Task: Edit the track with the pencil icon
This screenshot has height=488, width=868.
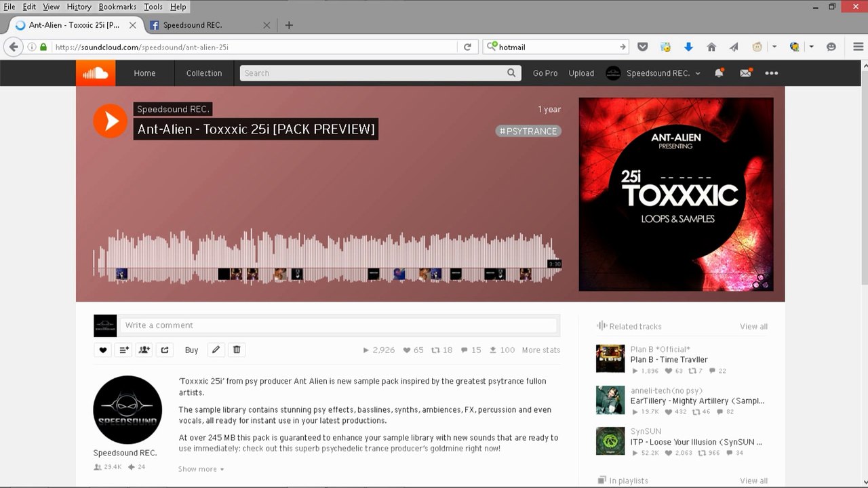Action: point(216,350)
